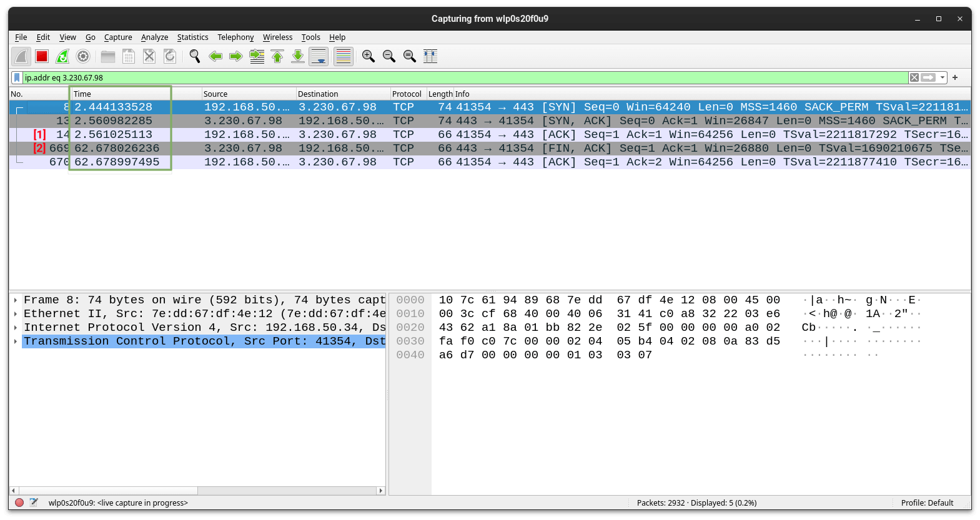
Task: Open recent display filters dropdown
Action: point(943,77)
